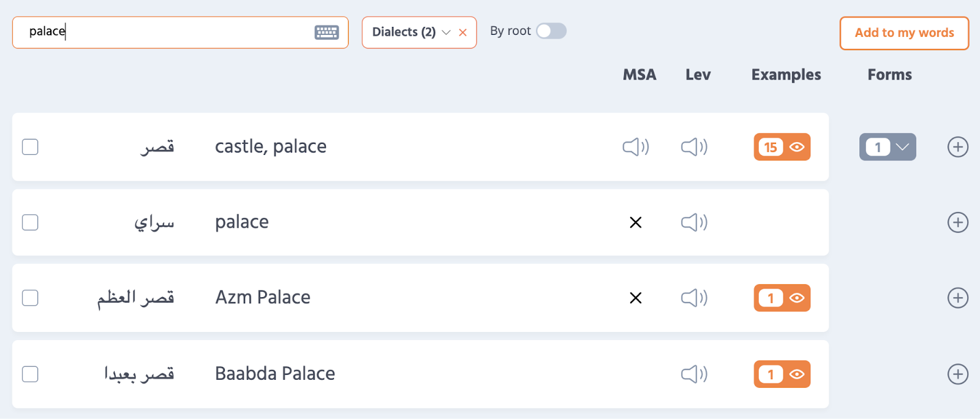Image resolution: width=980 pixels, height=419 pixels.
Task: Play Levantine audio for castle, palace
Action: pos(694,147)
